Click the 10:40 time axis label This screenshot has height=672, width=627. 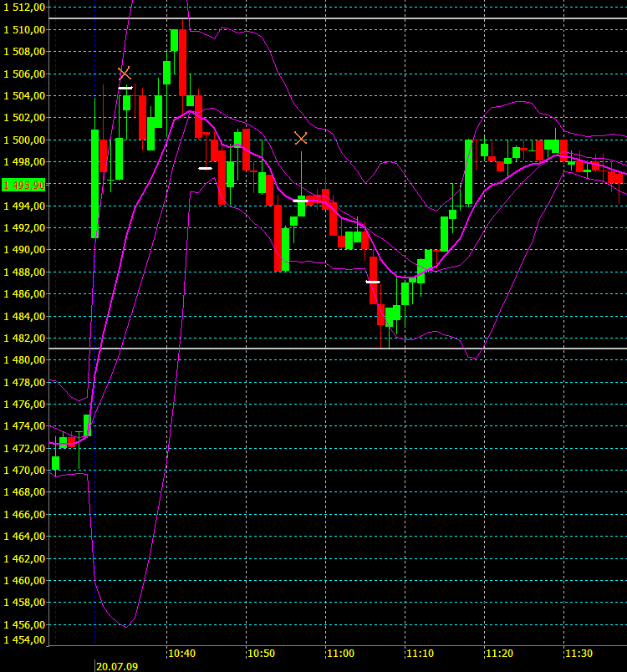[x=181, y=654]
